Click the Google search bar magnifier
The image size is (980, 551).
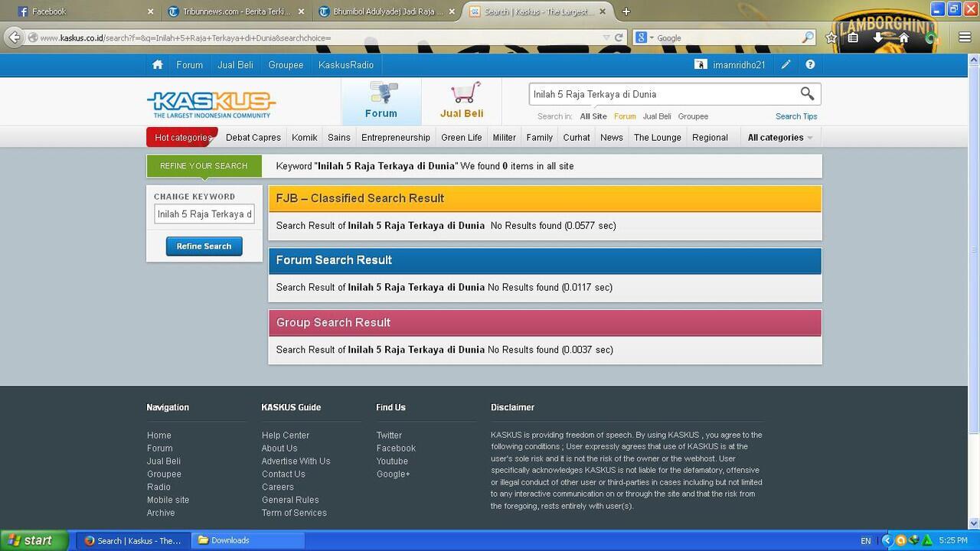[x=808, y=37]
